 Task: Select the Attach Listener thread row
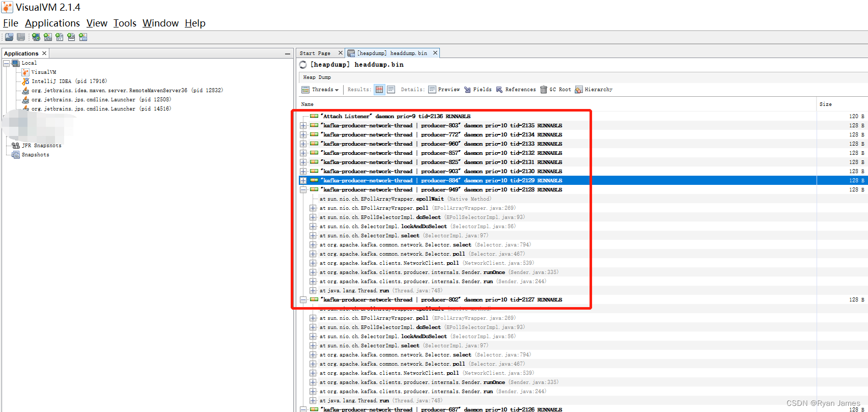tap(583, 116)
